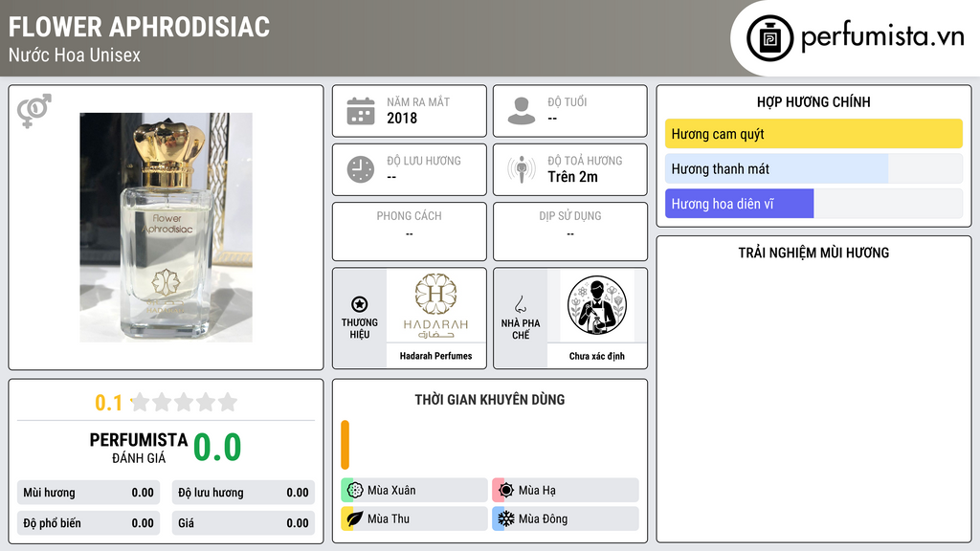Click the unisex gender symbol icon

click(x=33, y=111)
